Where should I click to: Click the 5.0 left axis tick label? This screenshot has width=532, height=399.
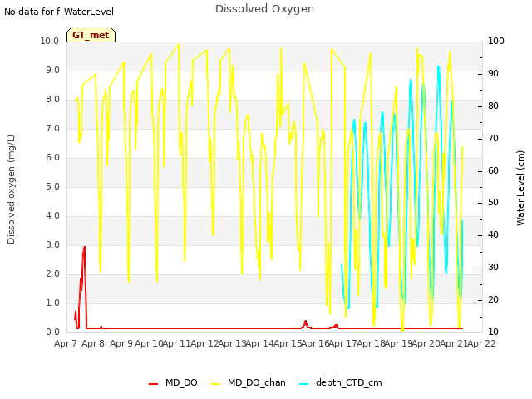coord(52,187)
